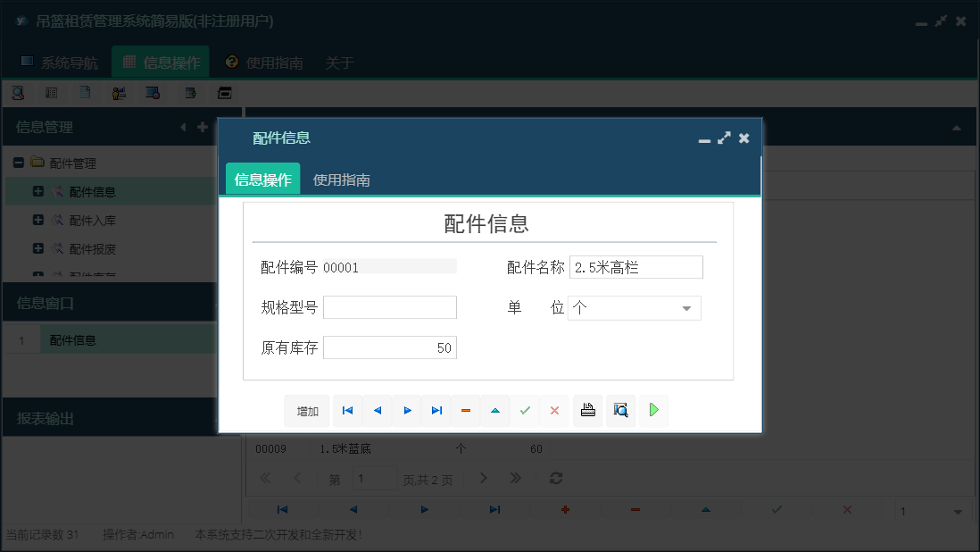The image size is (980, 552).
Task: Go to previous record with blue left arrow
Action: point(377,410)
